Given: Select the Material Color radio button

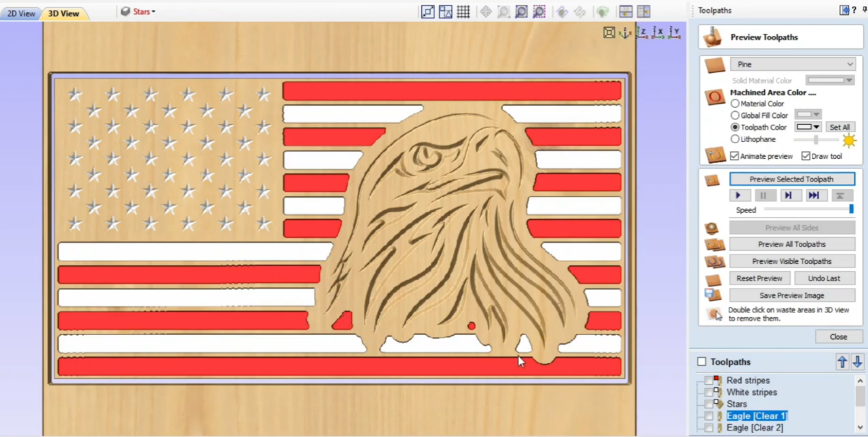Looking at the screenshot, I should coord(735,104).
